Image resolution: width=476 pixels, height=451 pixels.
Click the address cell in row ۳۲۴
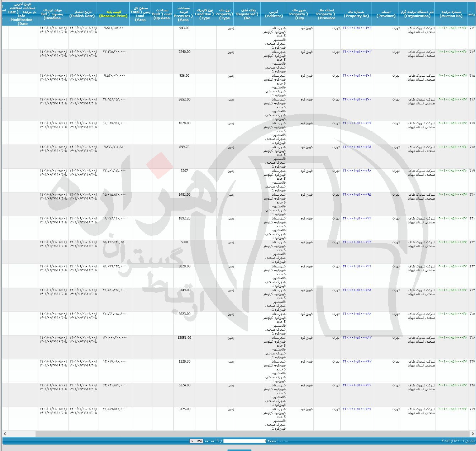click(275, 300)
